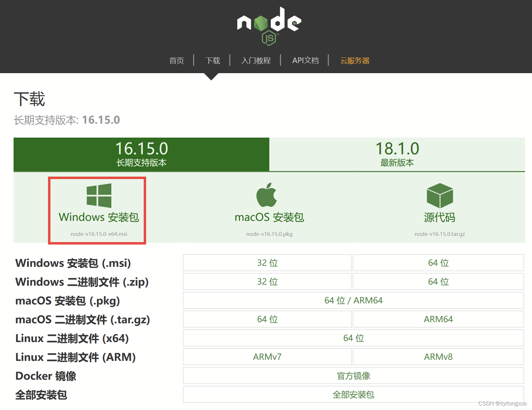Open the 全部安装包 download page
The image size is (532, 410).
(x=353, y=394)
